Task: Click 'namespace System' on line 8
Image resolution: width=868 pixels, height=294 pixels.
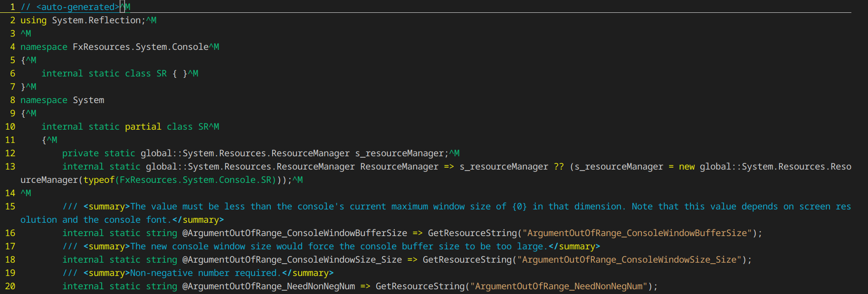Action: click(62, 100)
